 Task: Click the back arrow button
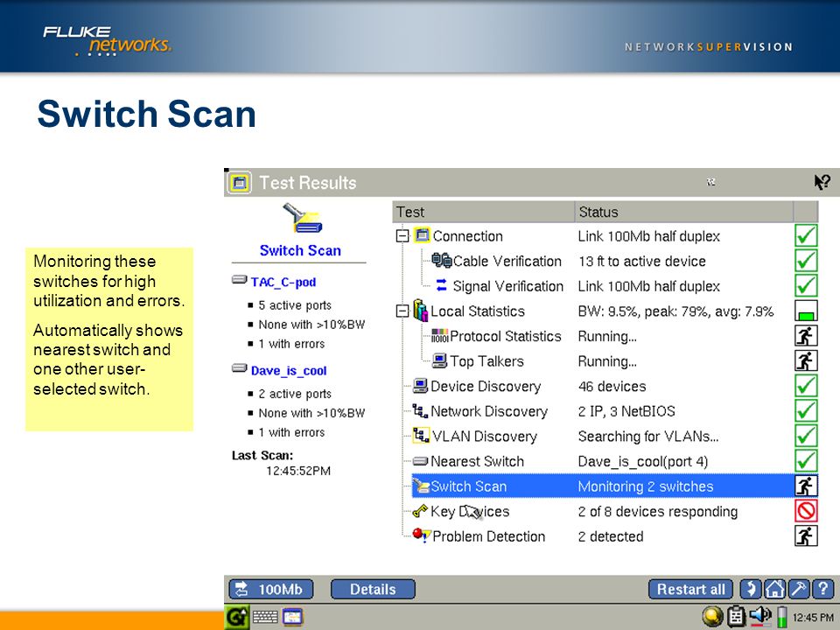751,589
